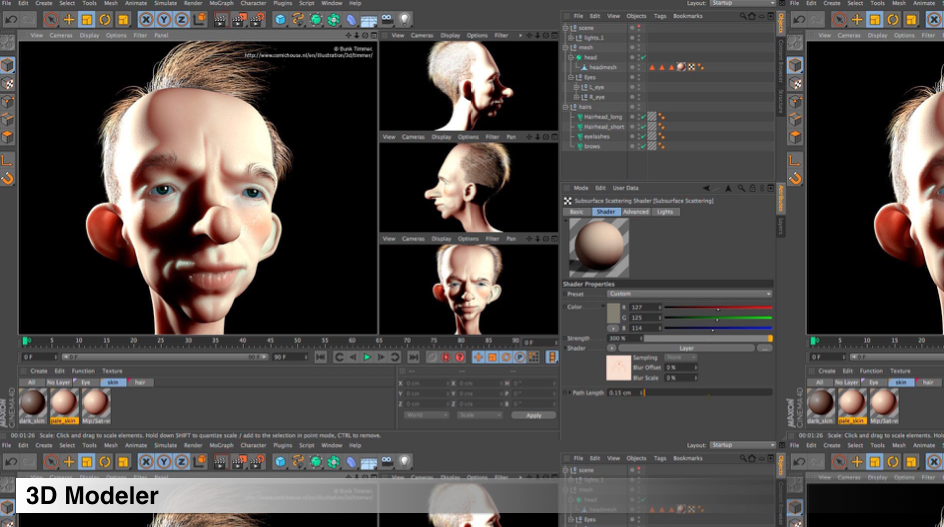Toggle green checkmark on eyelashes row

tap(643, 137)
